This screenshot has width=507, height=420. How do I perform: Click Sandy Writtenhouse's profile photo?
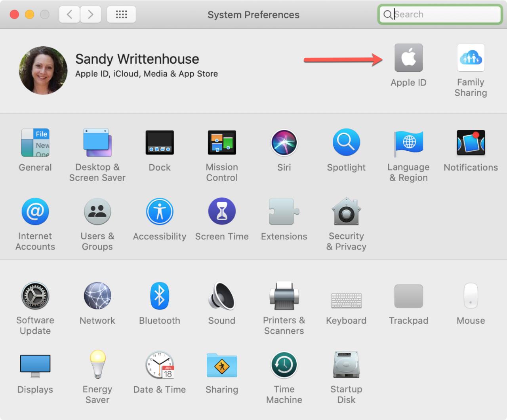point(43,70)
